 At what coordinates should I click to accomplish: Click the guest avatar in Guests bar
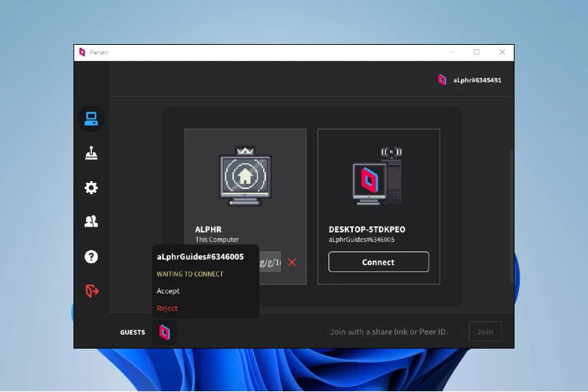point(165,332)
